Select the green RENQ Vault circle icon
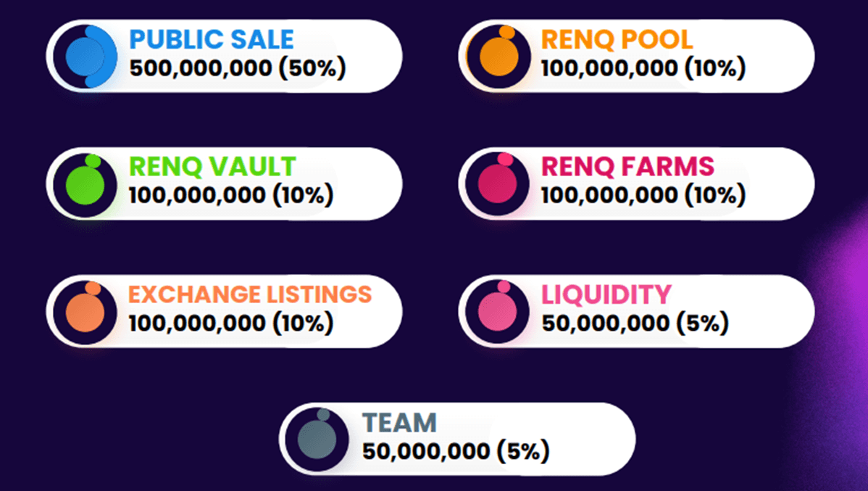 click(85, 184)
